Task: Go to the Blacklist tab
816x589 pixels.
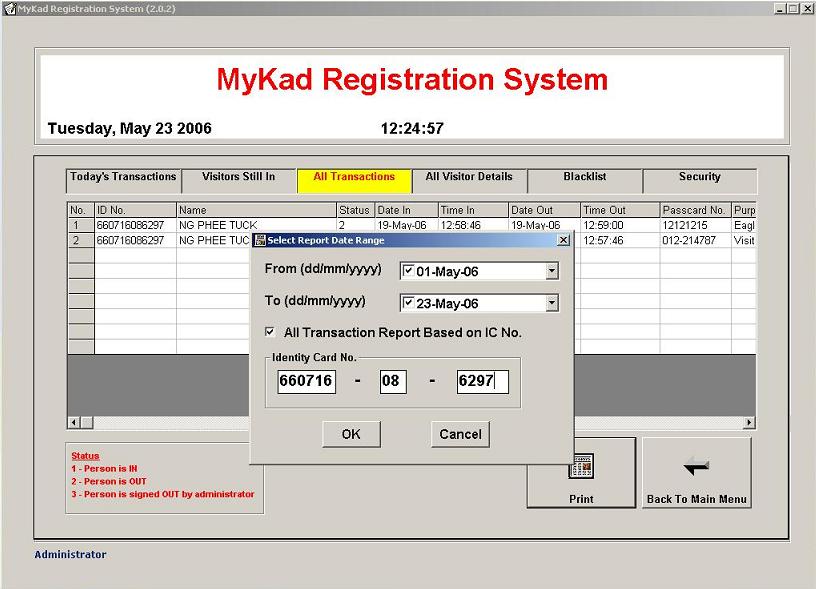Action: [x=583, y=178]
